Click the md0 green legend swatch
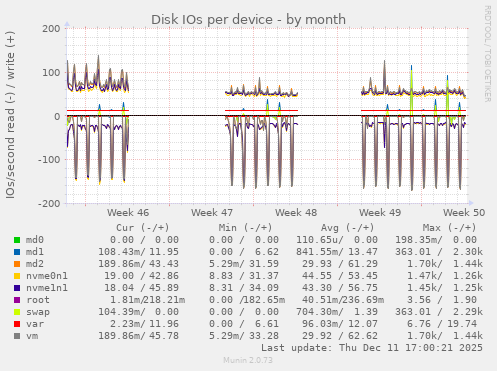The height and width of the screenshot is (371, 497). [17, 240]
